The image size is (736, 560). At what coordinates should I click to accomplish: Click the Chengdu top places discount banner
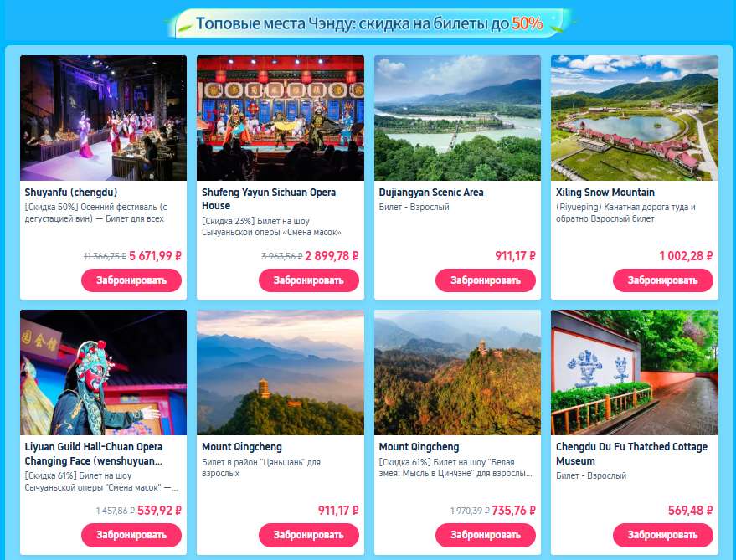coord(369,23)
